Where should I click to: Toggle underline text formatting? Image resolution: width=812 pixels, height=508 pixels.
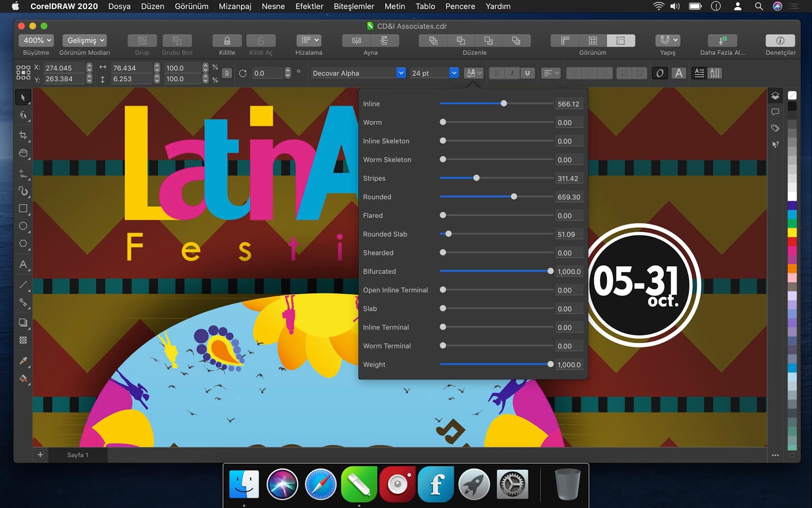(527, 73)
